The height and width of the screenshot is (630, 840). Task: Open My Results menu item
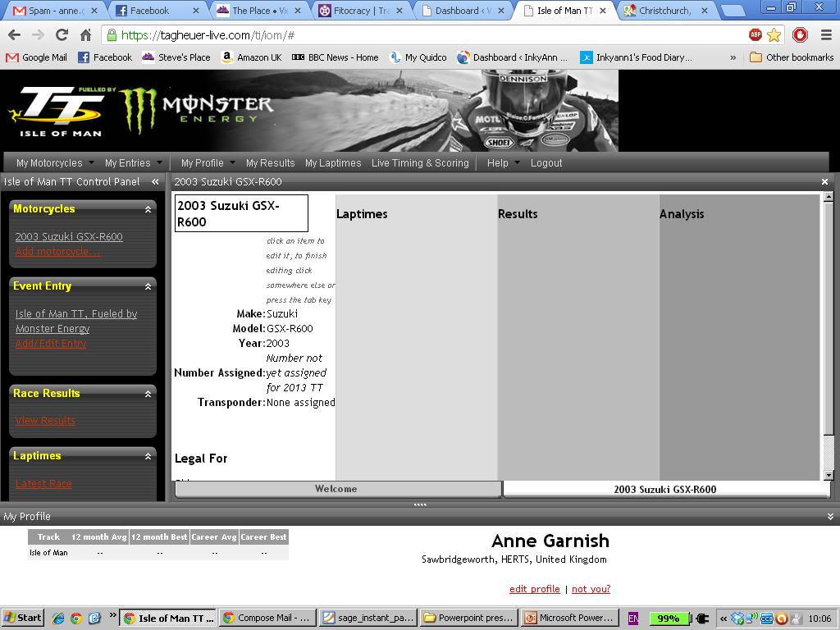click(x=271, y=163)
